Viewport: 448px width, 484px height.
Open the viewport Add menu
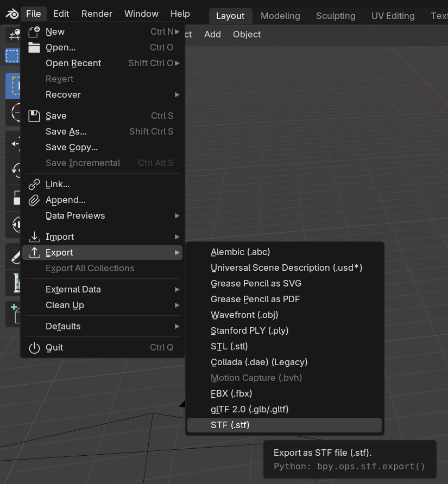coord(212,35)
